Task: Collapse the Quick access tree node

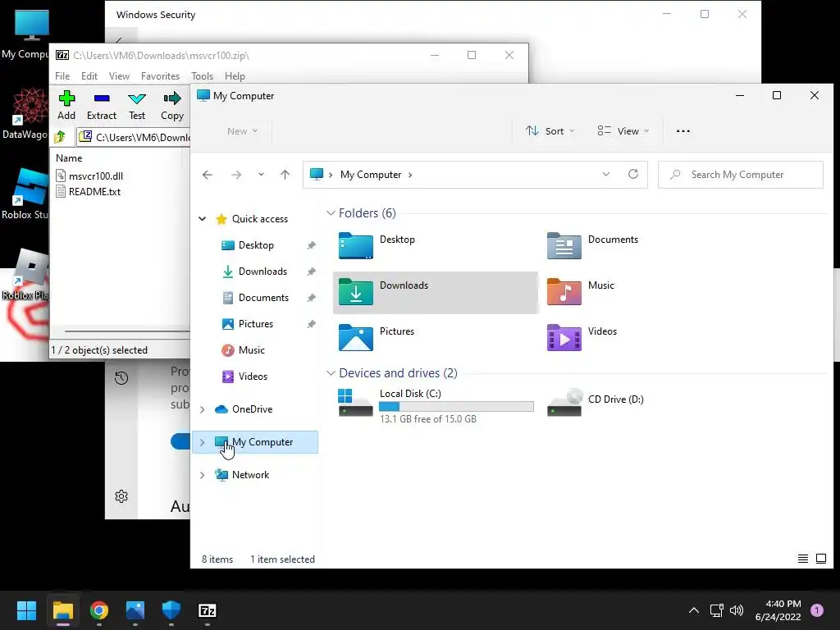Action: pos(202,218)
